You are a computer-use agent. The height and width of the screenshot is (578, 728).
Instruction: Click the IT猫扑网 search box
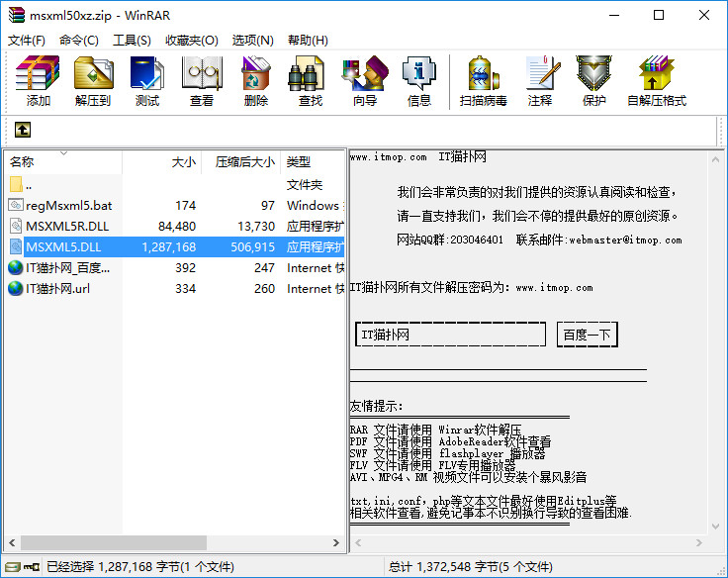click(x=450, y=335)
